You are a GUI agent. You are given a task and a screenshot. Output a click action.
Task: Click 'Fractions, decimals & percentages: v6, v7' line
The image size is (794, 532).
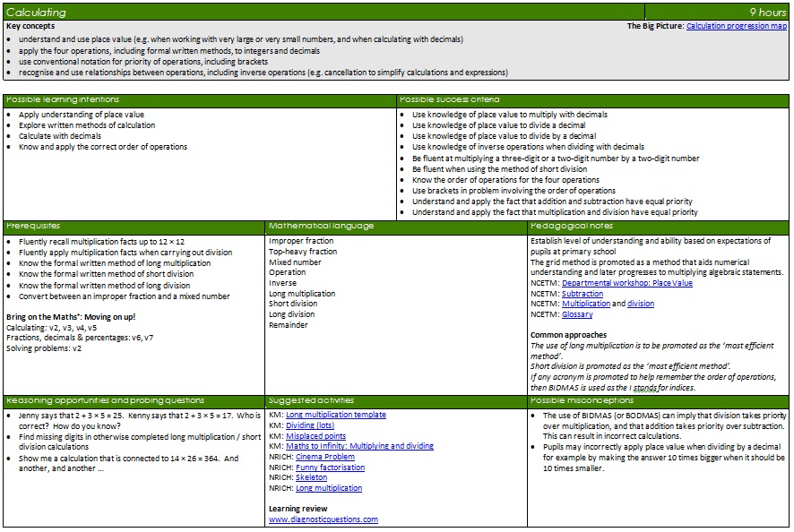tap(80, 338)
